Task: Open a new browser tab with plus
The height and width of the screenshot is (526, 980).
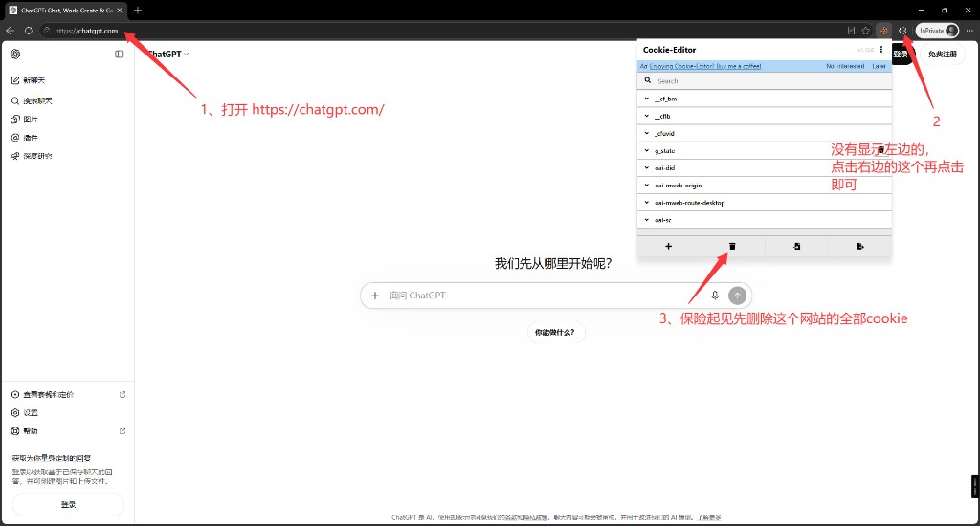Action: point(138,10)
